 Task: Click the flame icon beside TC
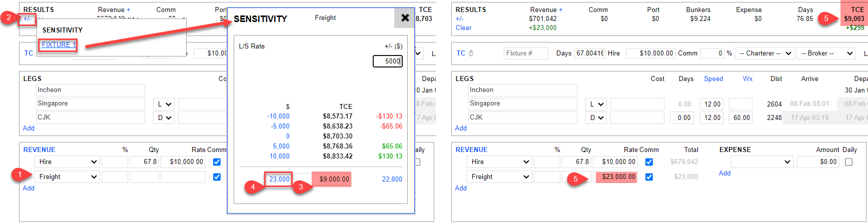coord(471,53)
